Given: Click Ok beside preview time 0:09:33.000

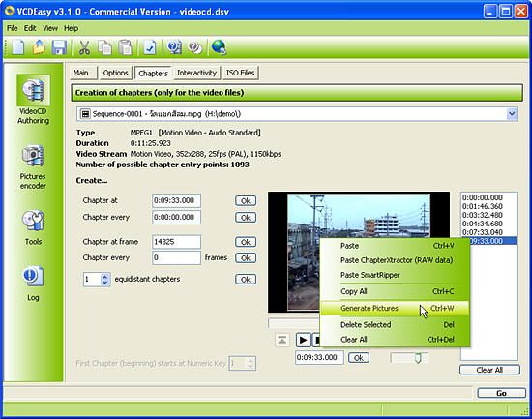Looking at the screenshot, I should [x=359, y=357].
